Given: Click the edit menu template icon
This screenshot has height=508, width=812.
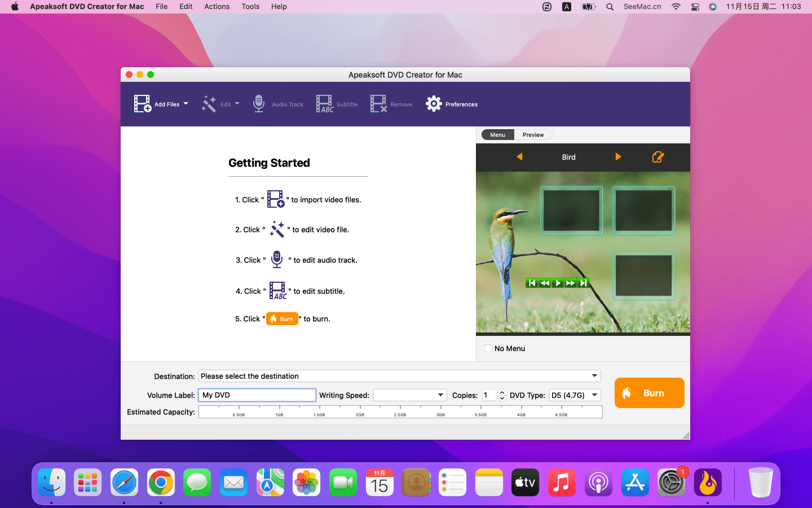Looking at the screenshot, I should pos(657,157).
